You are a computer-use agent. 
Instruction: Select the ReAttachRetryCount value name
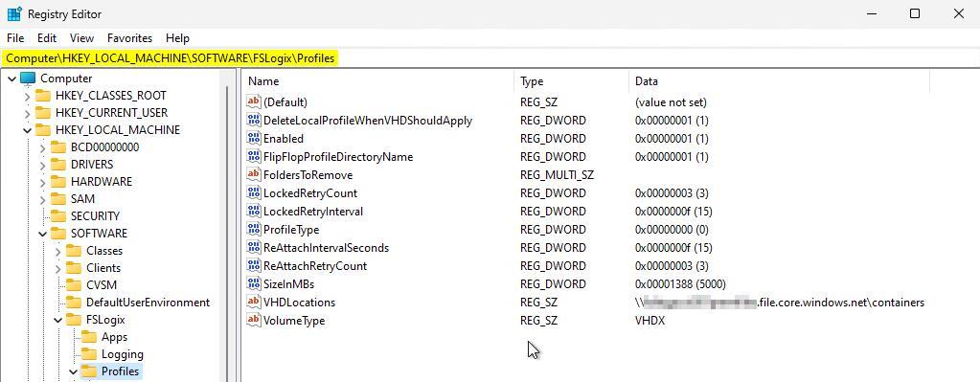click(x=315, y=266)
